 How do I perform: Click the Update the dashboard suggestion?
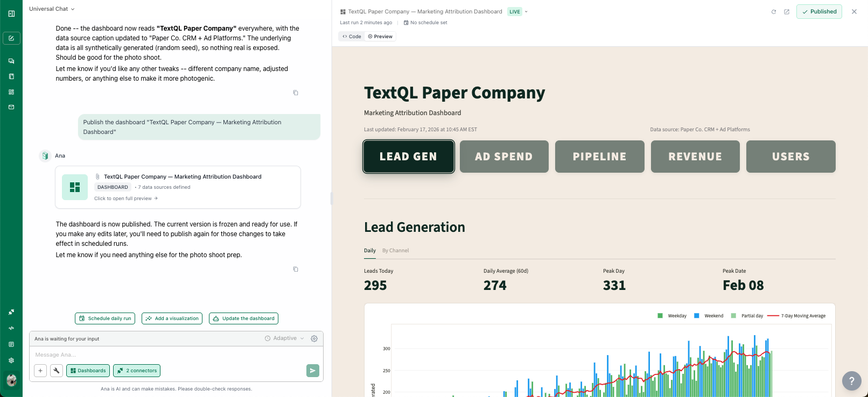coord(243,318)
